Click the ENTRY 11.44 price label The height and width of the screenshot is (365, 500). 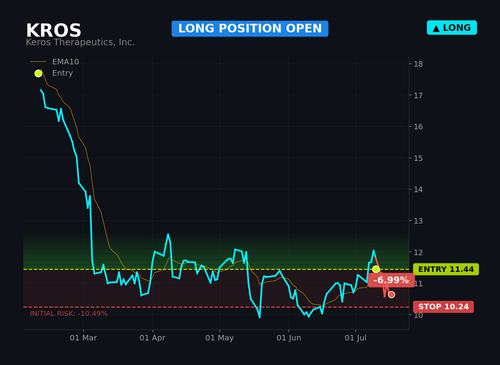(446, 269)
